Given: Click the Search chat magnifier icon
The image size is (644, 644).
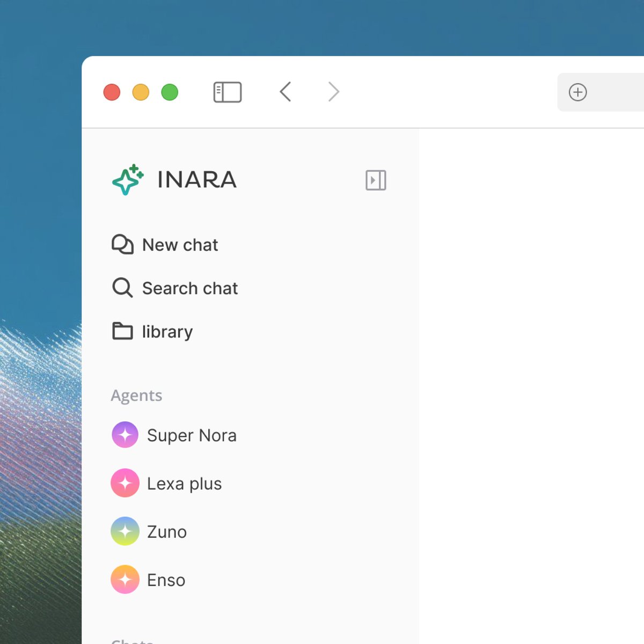Looking at the screenshot, I should 122,288.
